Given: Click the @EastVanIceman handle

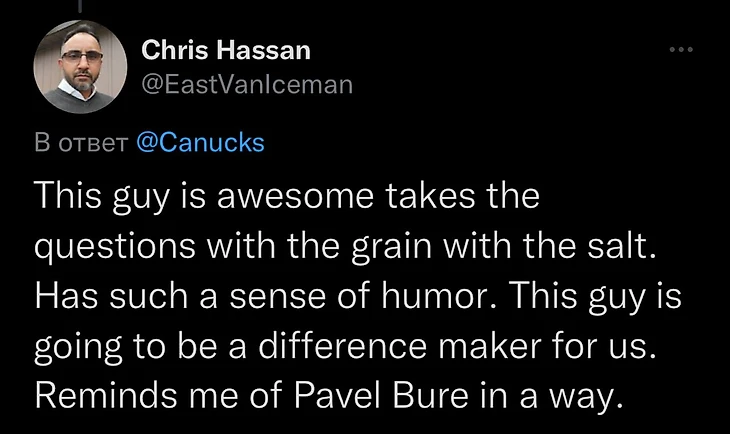Looking at the screenshot, I should point(246,85).
